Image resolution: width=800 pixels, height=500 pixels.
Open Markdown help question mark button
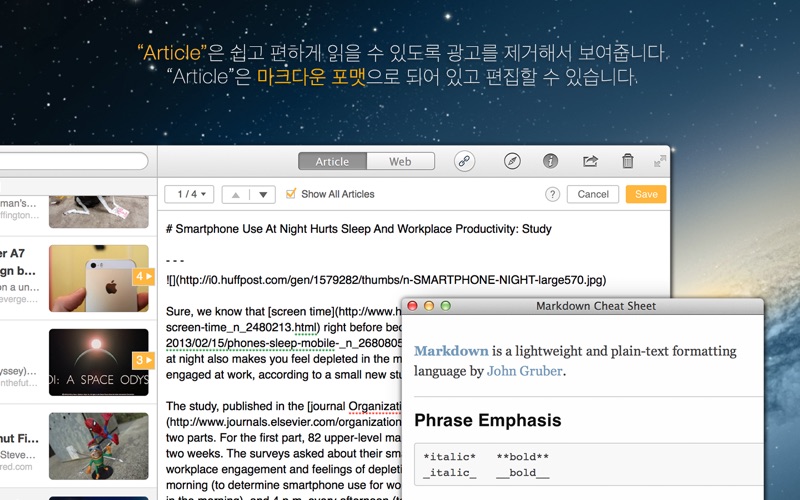tap(552, 194)
